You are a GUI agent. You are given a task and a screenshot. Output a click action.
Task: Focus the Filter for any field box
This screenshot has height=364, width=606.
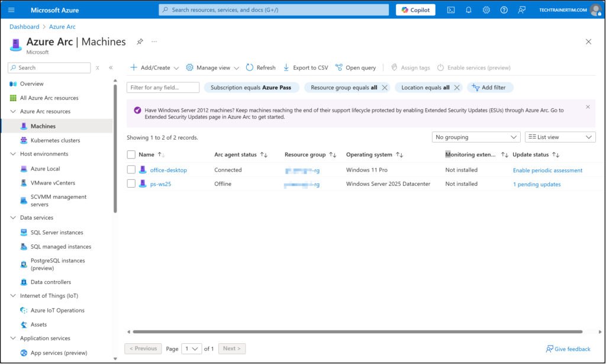(163, 88)
